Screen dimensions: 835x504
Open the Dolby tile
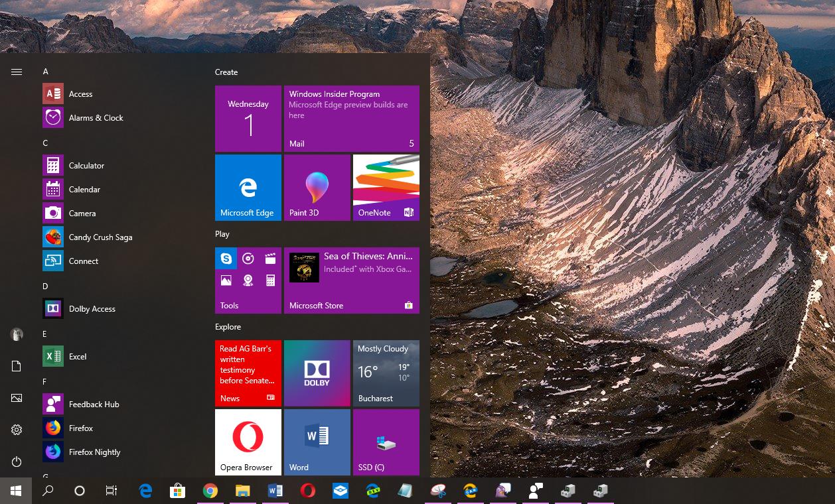[317, 373]
